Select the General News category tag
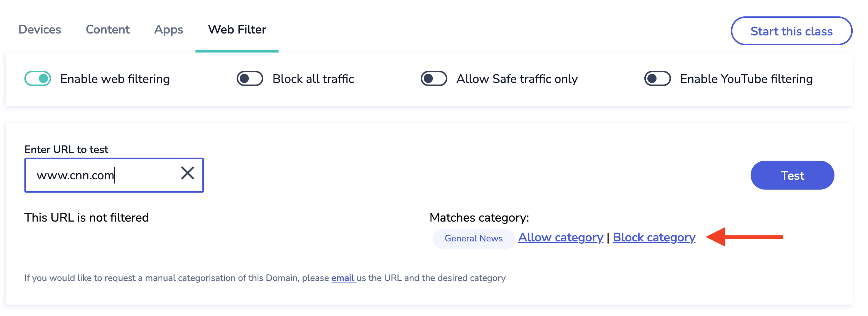 point(474,239)
